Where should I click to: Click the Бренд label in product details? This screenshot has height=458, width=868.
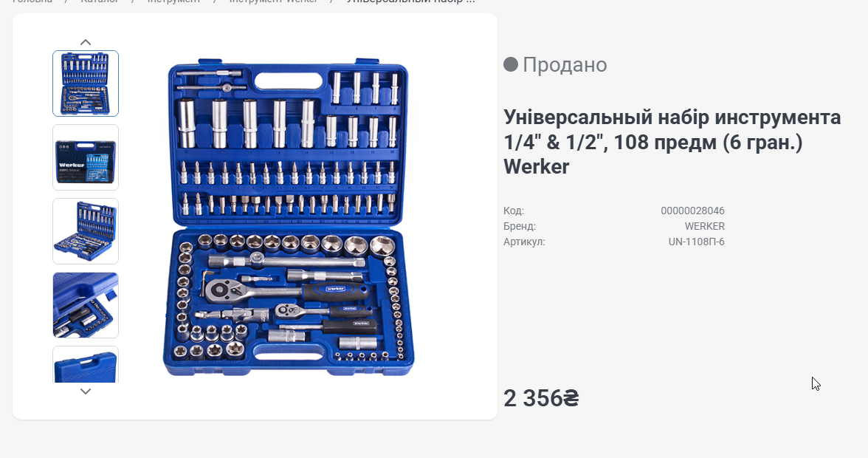(520, 226)
